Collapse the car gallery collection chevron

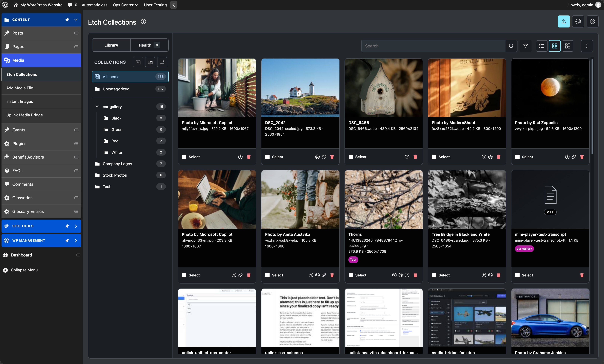point(97,107)
